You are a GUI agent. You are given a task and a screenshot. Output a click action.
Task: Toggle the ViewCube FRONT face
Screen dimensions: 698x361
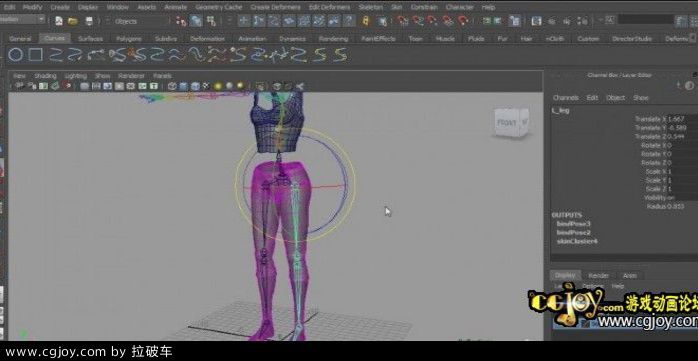click(x=507, y=122)
